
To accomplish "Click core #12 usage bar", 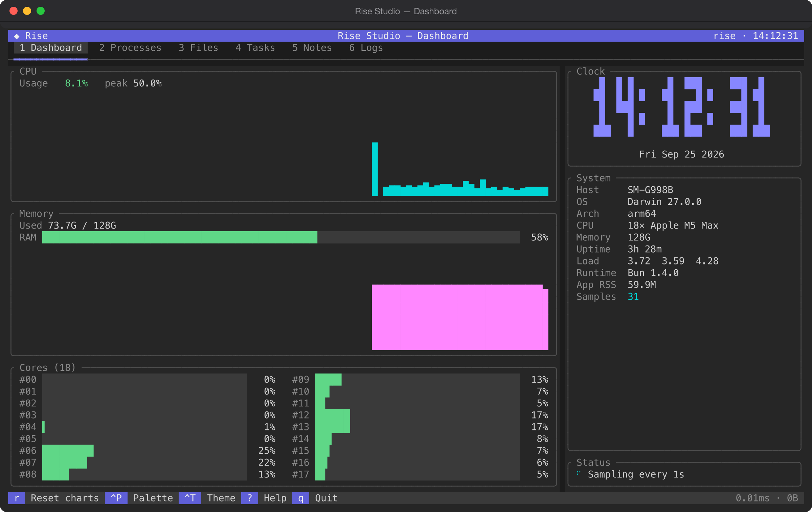I will click(x=417, y=415).
